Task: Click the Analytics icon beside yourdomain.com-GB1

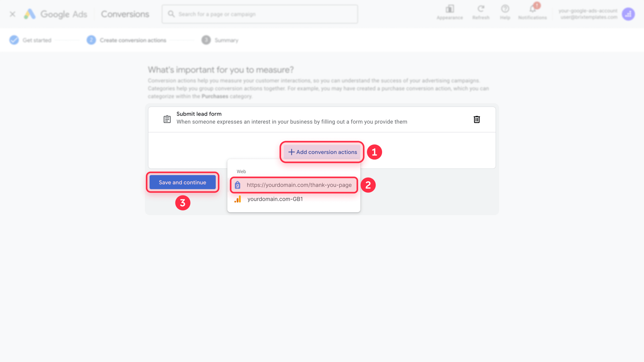Action: click(238, 199)
